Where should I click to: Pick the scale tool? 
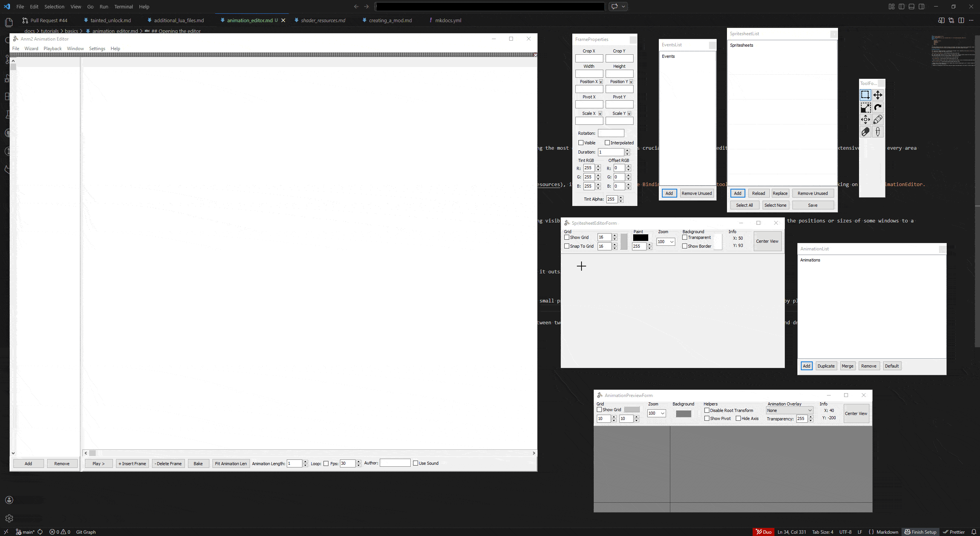(865, 107)
